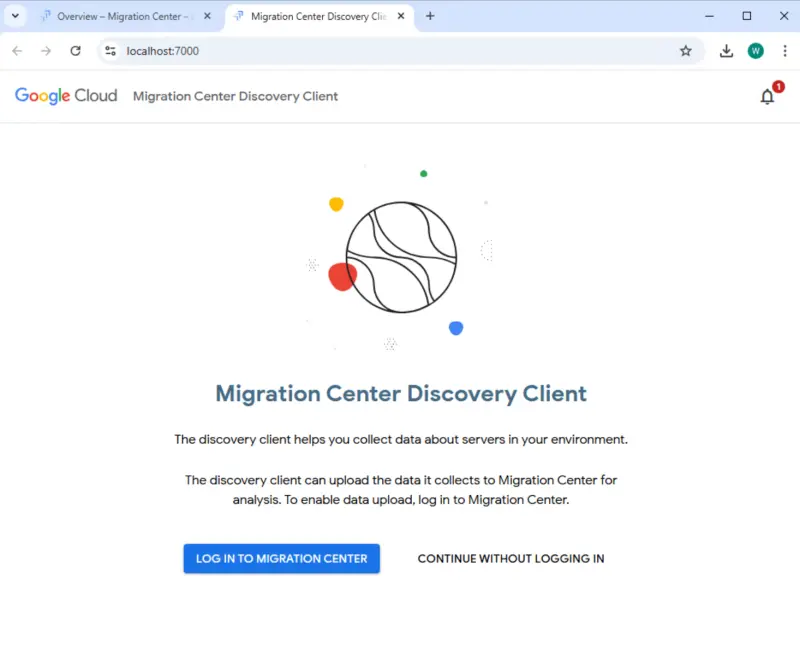The width and height of the screenshot is (800, 654).
Task: Refresh the page with the reload icon
Action: tap(76, 50)
